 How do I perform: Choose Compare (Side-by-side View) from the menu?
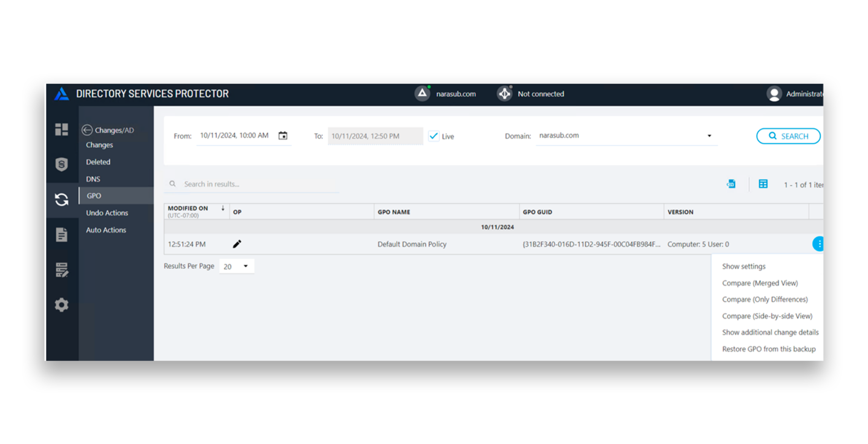point(767,316)
